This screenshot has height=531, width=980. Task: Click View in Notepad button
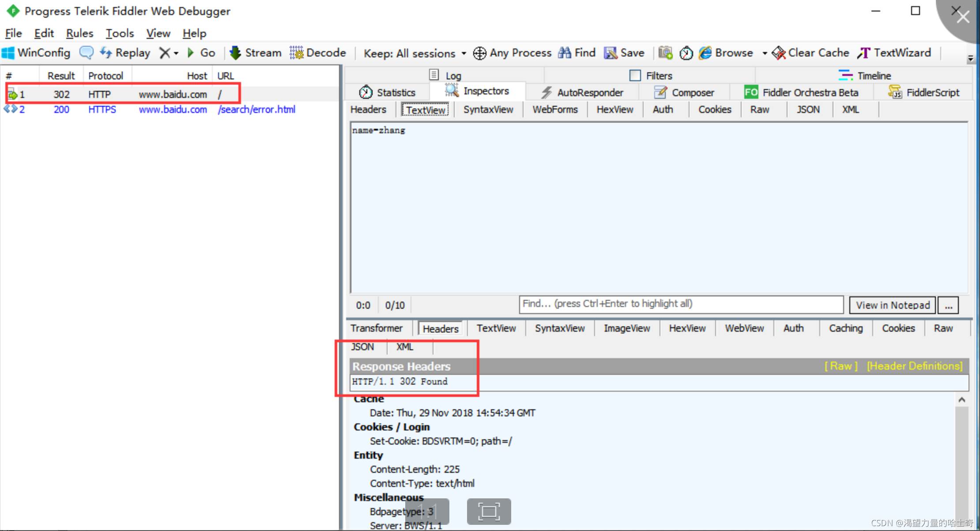pyautogui.click(x=893, y=305)
